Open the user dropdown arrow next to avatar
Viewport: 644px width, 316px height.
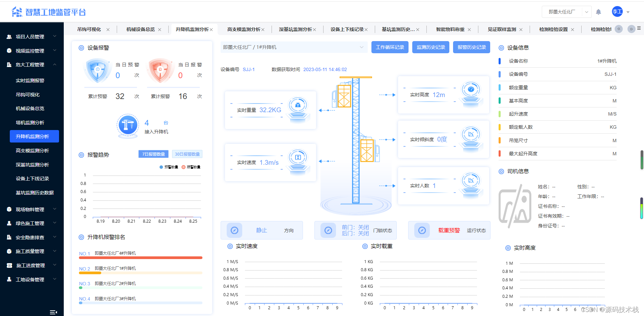tap(628, 12)
